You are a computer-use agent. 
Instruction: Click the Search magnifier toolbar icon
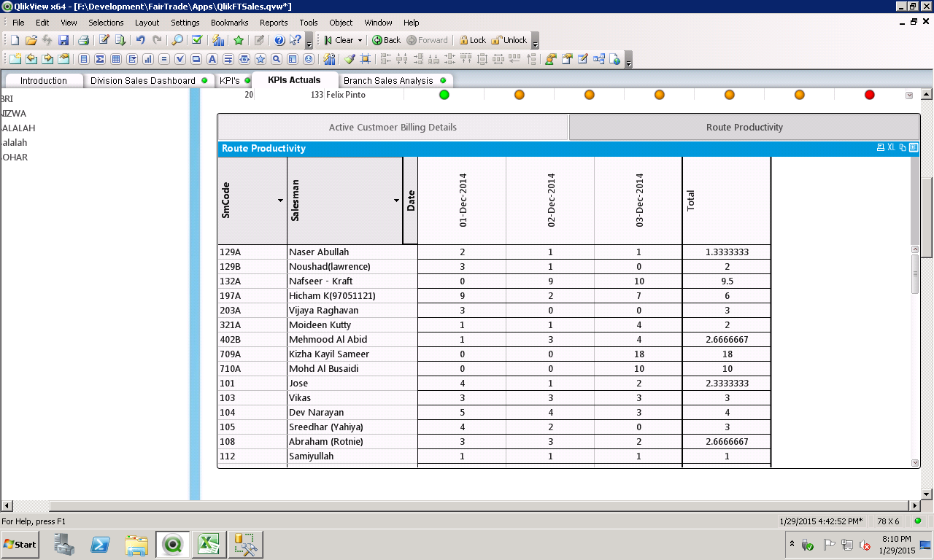(177, 40)
